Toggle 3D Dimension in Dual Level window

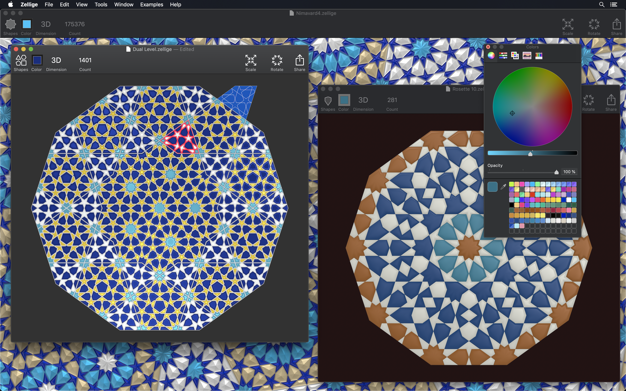tap(56, 60)
